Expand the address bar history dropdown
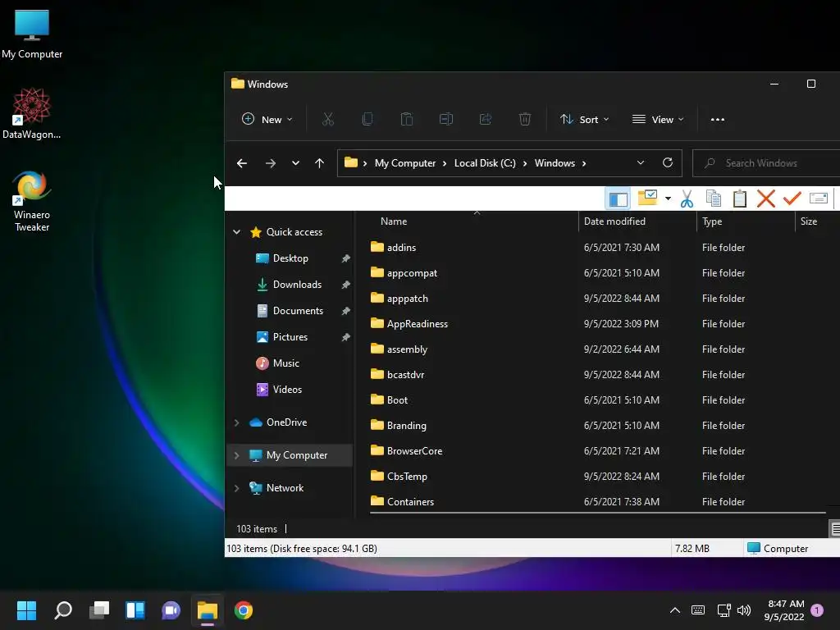This screenshot has width=840, height=630. (640, 163)
